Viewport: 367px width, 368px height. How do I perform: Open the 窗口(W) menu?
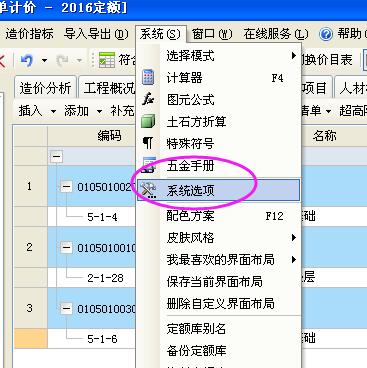pos(212,34)
